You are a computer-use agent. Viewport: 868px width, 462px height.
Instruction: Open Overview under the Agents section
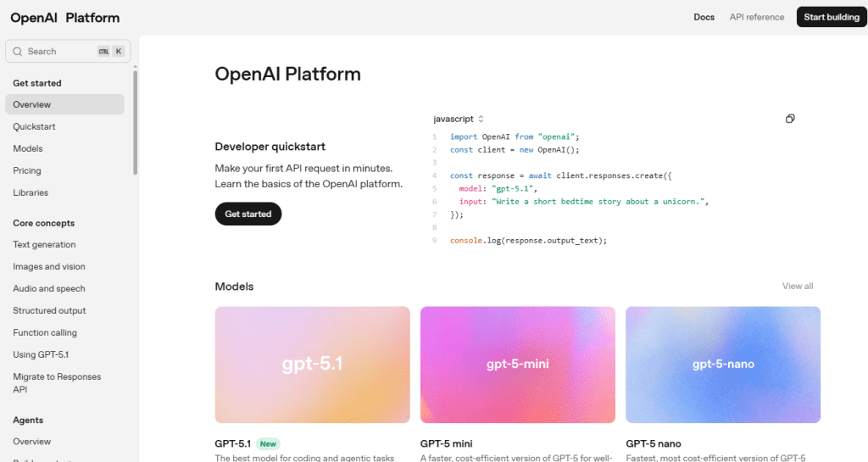click(31, 442)
